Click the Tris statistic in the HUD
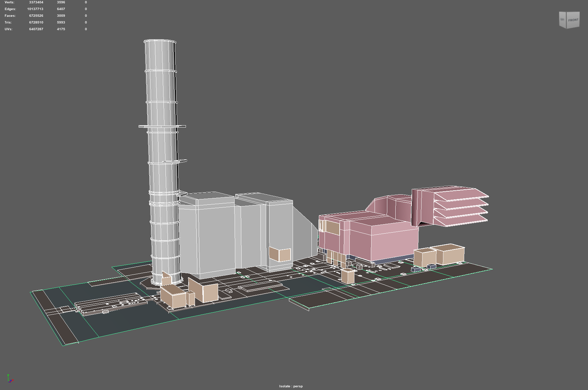Image resolution: width=588 pixels, height=390 pixels. pos(36,22)
